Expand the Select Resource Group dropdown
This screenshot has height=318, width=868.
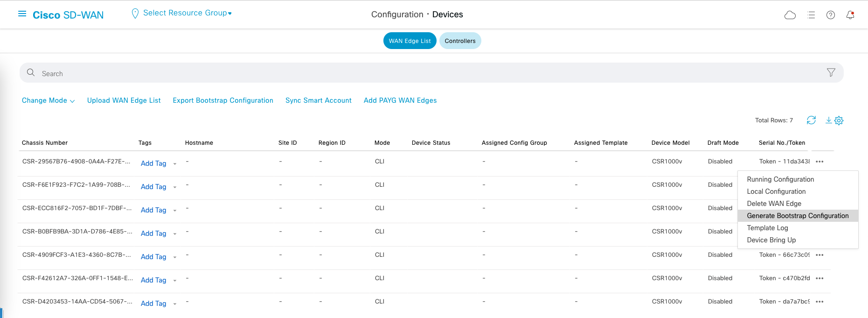click(x=187, y=13)
